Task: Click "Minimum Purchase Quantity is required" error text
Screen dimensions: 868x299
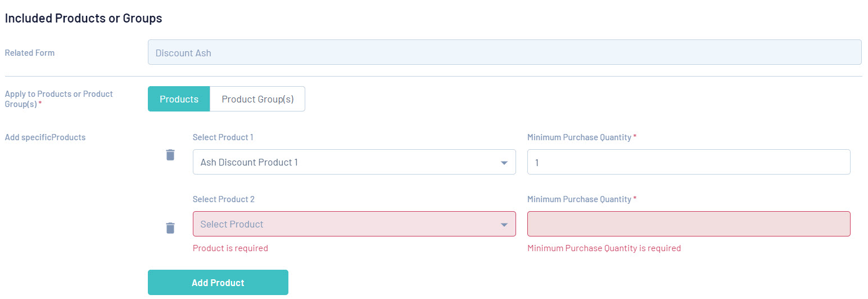Action: tap(604, 248)
